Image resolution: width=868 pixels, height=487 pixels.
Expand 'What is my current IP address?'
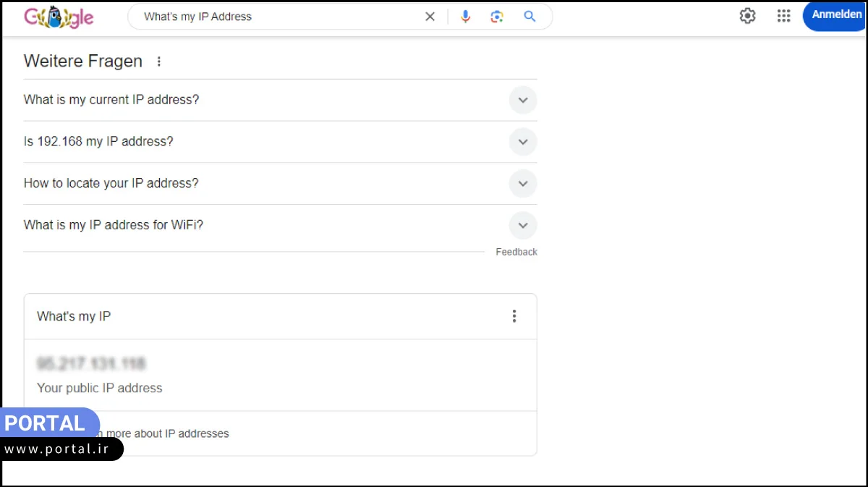(x=522, y=100)
